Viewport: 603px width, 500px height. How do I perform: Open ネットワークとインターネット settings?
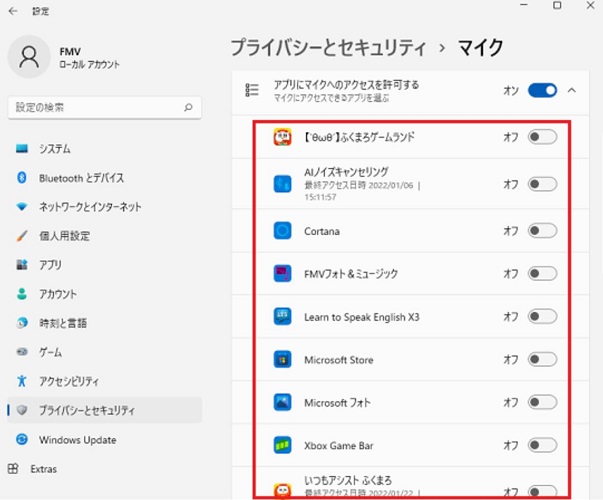105,207
